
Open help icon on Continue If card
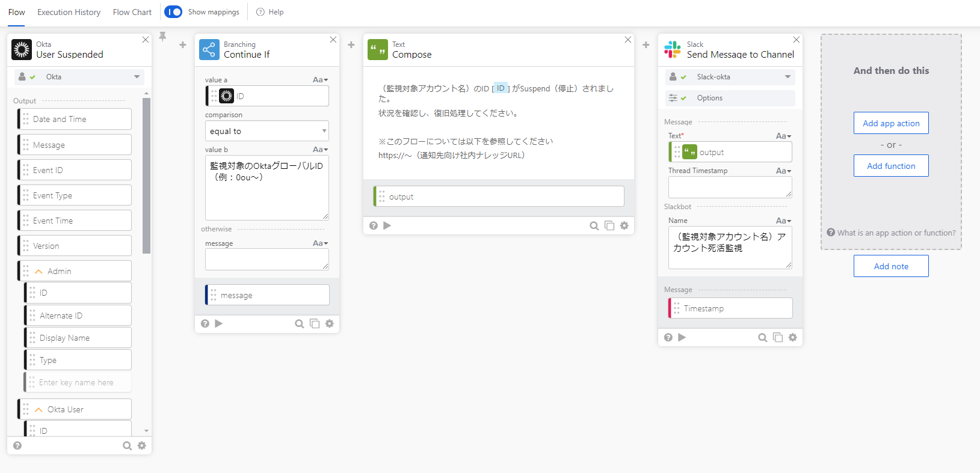coord(205,323)
